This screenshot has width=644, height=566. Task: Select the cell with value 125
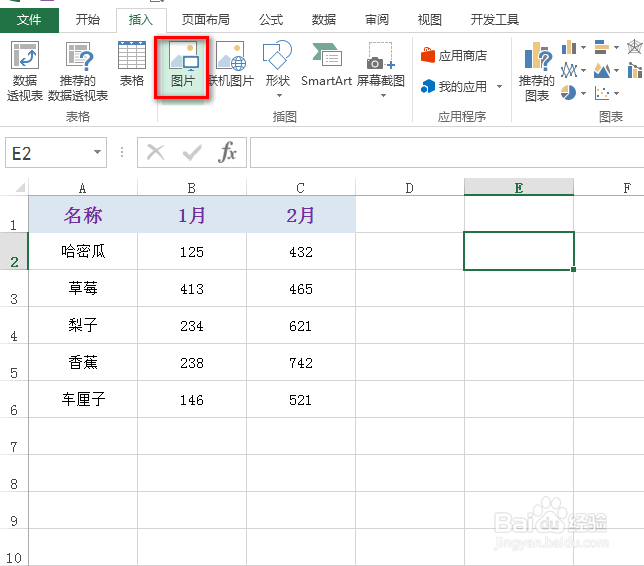coord(192,251)
